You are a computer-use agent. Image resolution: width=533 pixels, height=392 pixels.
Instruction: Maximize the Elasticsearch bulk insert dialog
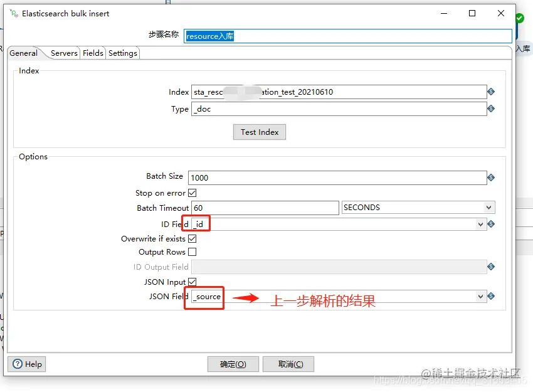point(472,13)
